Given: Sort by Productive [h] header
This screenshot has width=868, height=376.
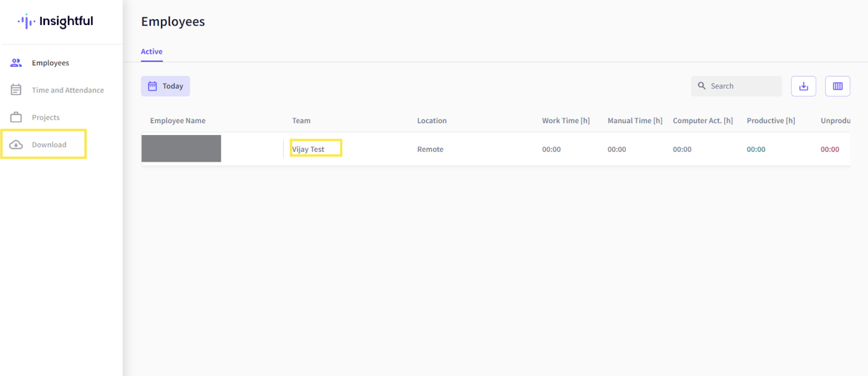Looking at the screenshot, I should pos(771,121).
